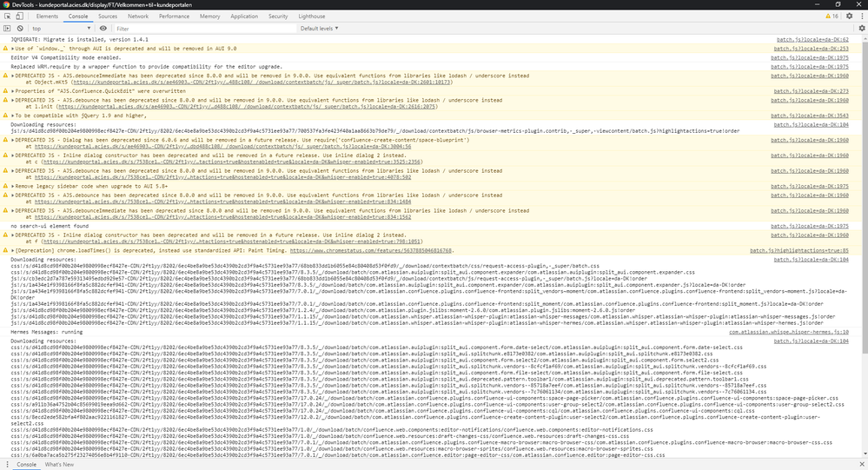Go to the Network tab
The image size is (868, 470).
[138, 16]
